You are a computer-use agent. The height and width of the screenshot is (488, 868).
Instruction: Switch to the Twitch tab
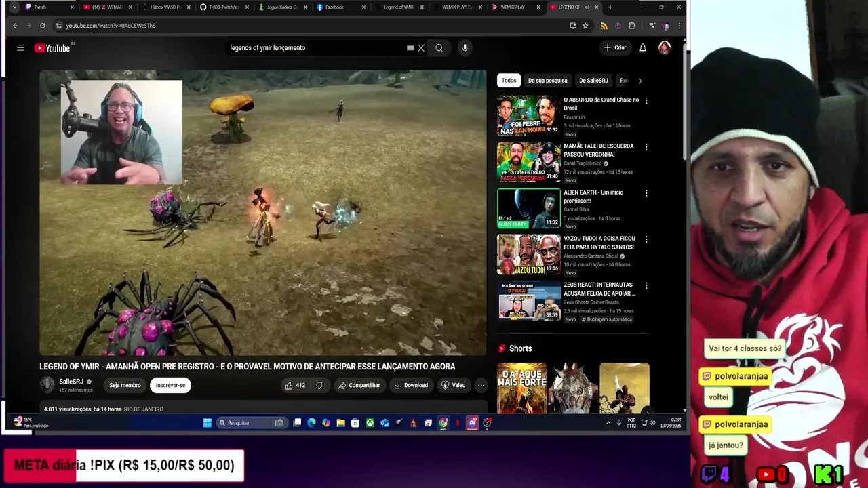tap(49, 7)
